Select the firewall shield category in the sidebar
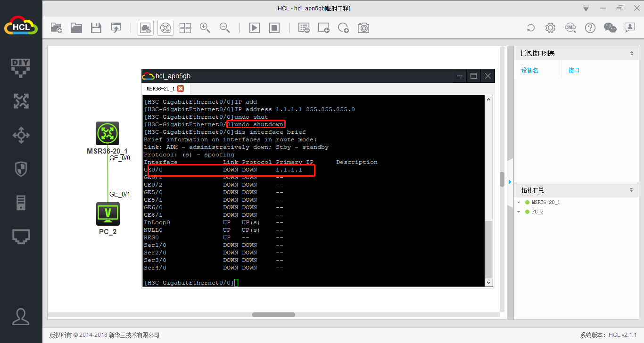644x343 pixels. click(x=21, y=169)
